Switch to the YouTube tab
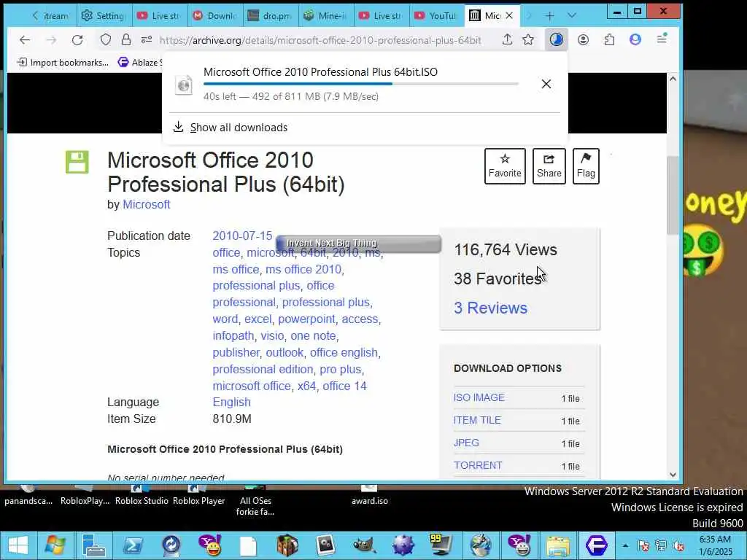The width and height of the screenshot is (747, 560). (x=436, y=16)
